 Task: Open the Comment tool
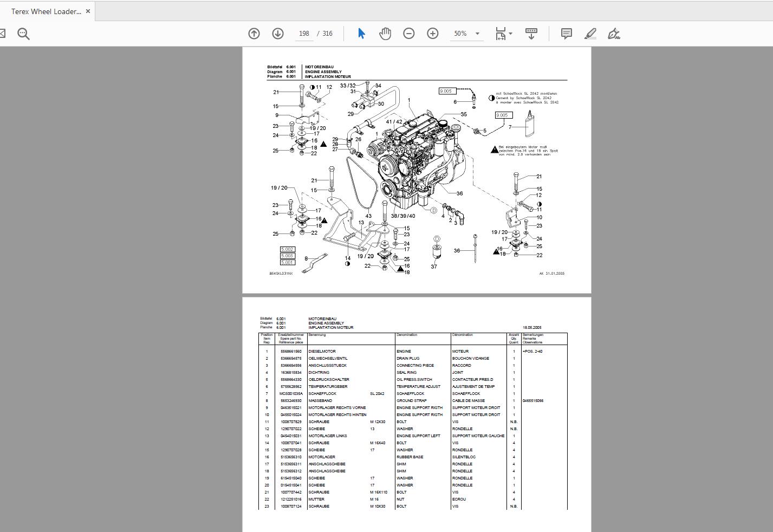[x=566, y=33]
